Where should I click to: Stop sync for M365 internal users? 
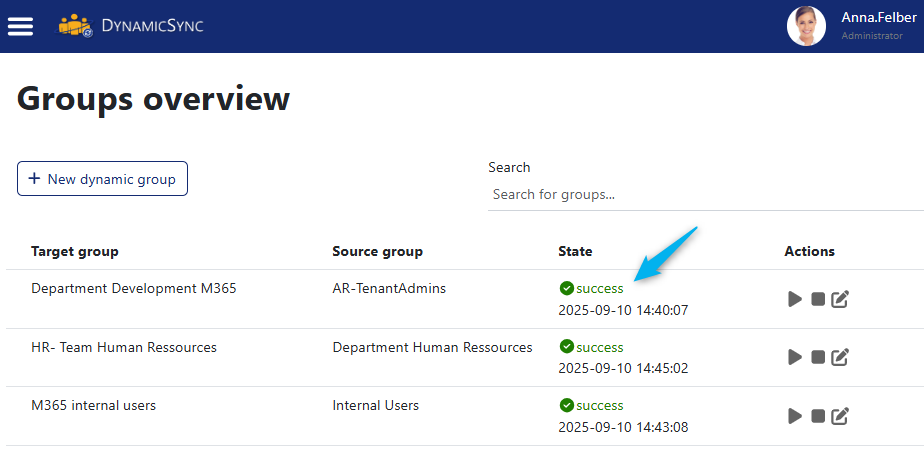(818, 416)
